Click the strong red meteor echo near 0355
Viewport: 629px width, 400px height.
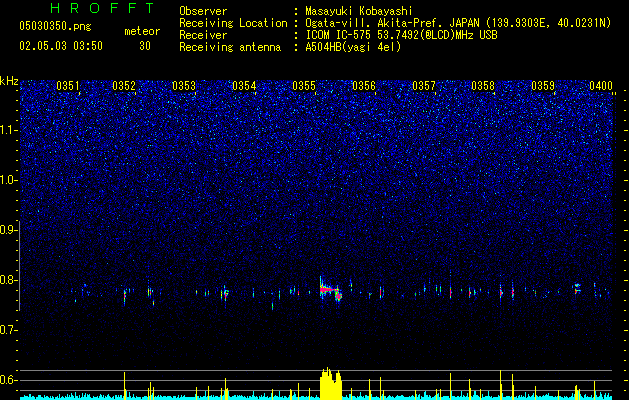pyautogui.click(x=329, y=289)
